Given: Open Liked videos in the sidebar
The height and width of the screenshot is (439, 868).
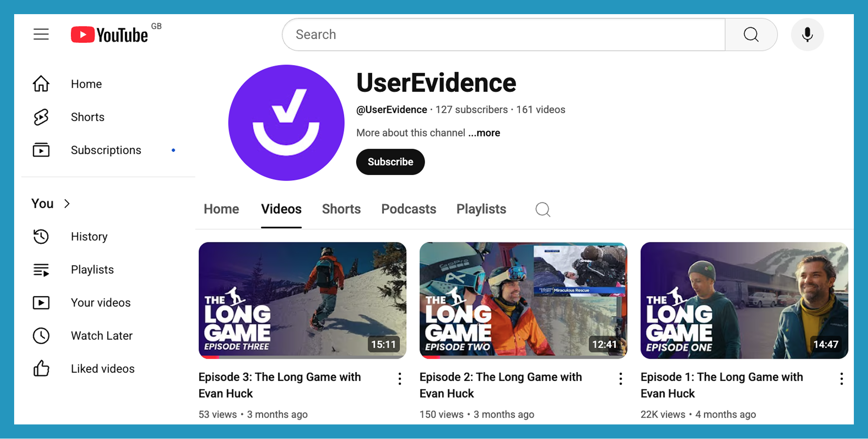Looking at the screenshot, I should click(103, 369).
